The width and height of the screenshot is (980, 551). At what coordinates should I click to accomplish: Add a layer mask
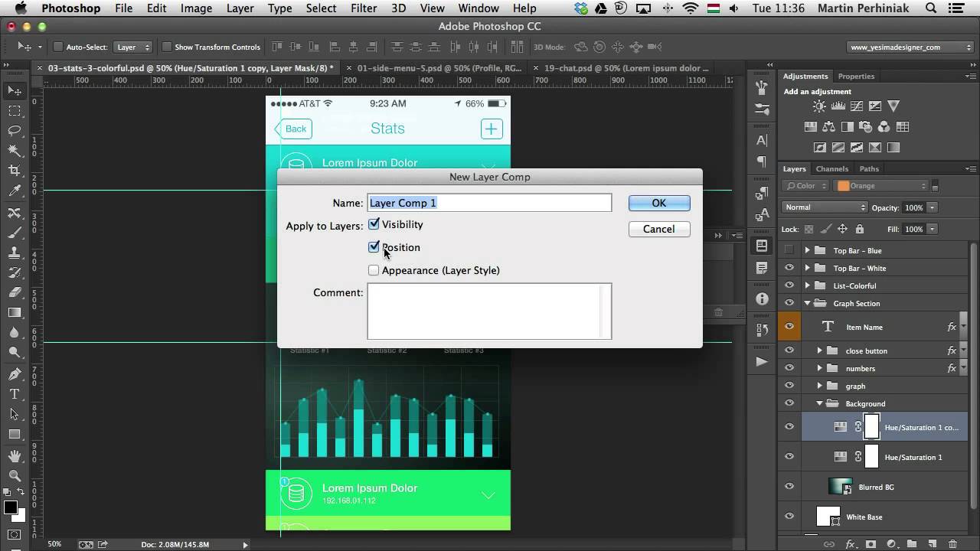(871, 544)
